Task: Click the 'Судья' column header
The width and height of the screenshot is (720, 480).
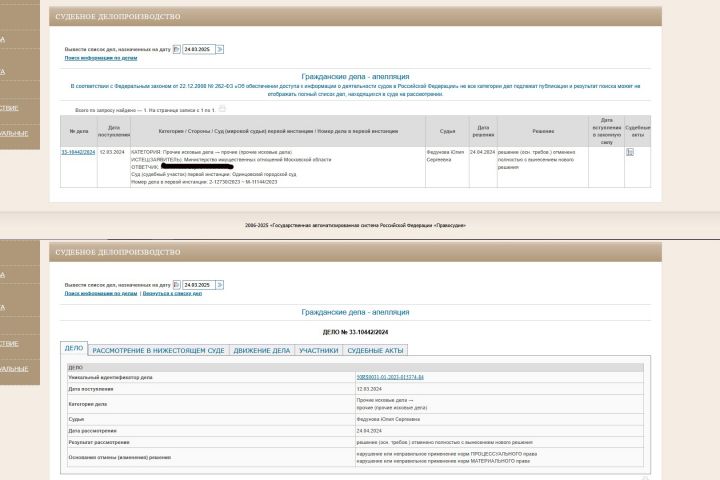Action: coord(447,131)
